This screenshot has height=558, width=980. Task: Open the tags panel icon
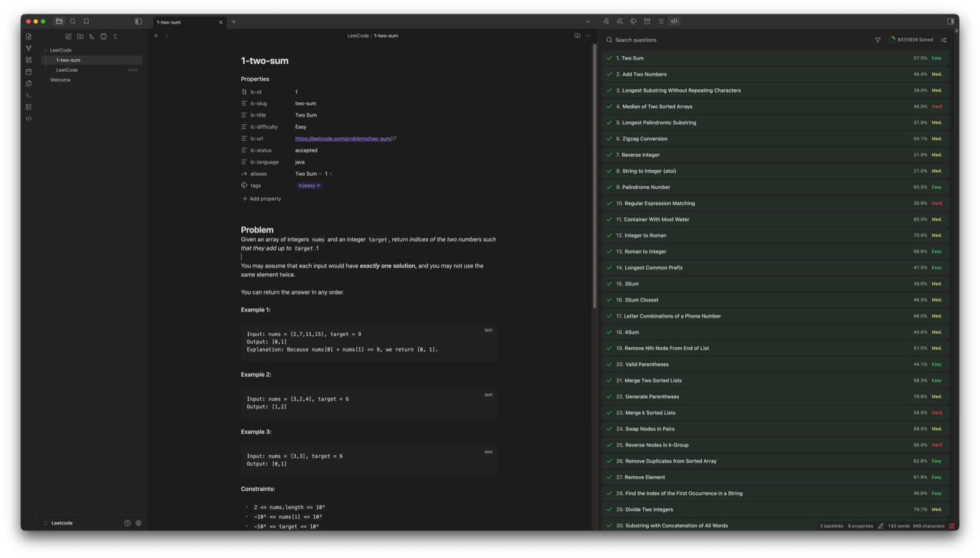pyautogui.click(x=633, y=21)
